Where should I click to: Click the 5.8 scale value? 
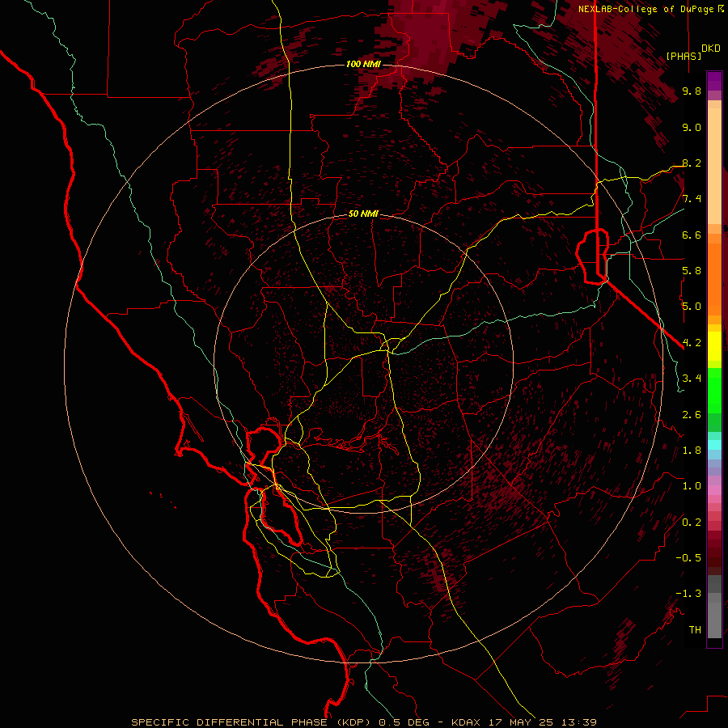click(692, 271)
